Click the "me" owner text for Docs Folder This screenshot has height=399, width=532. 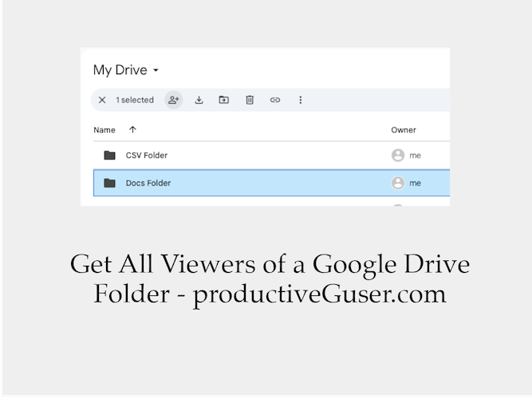pyautogui.click(x=415, y=184)
